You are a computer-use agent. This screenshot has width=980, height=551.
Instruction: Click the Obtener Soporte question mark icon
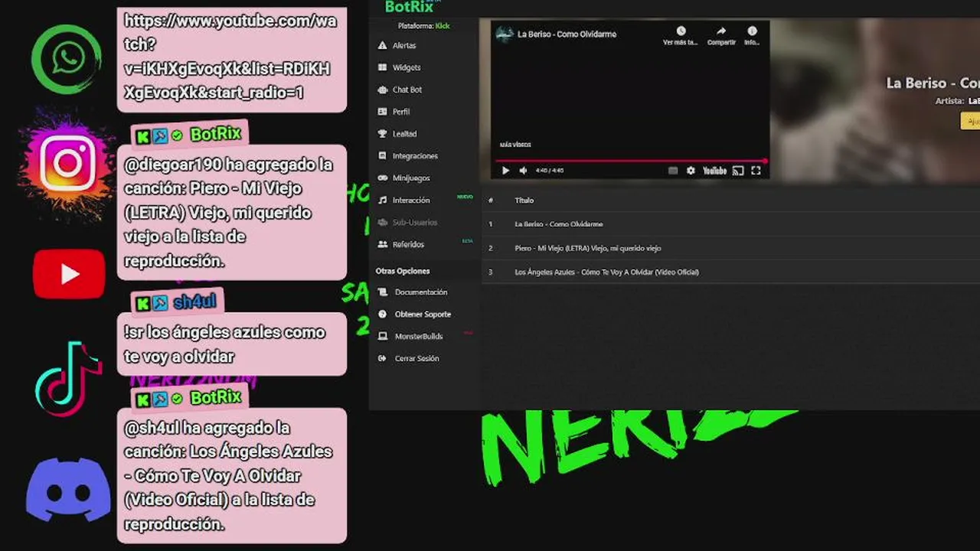[382, 315]
